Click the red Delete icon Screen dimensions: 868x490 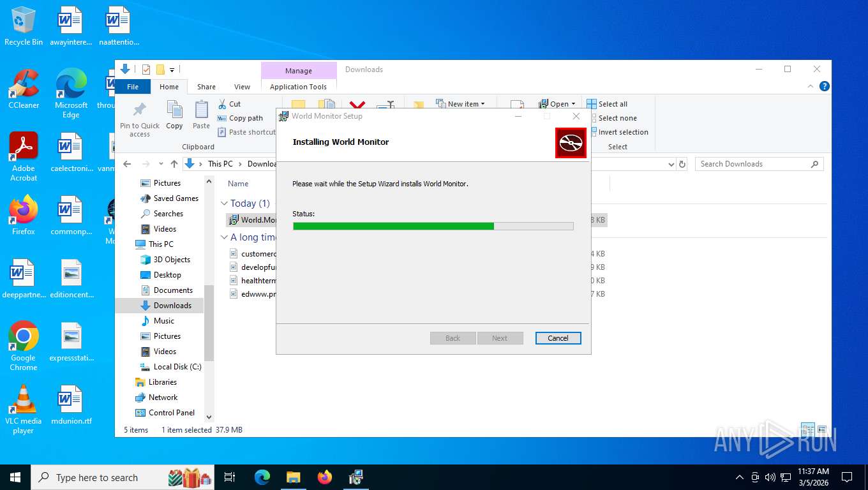[x=357, y=105]
